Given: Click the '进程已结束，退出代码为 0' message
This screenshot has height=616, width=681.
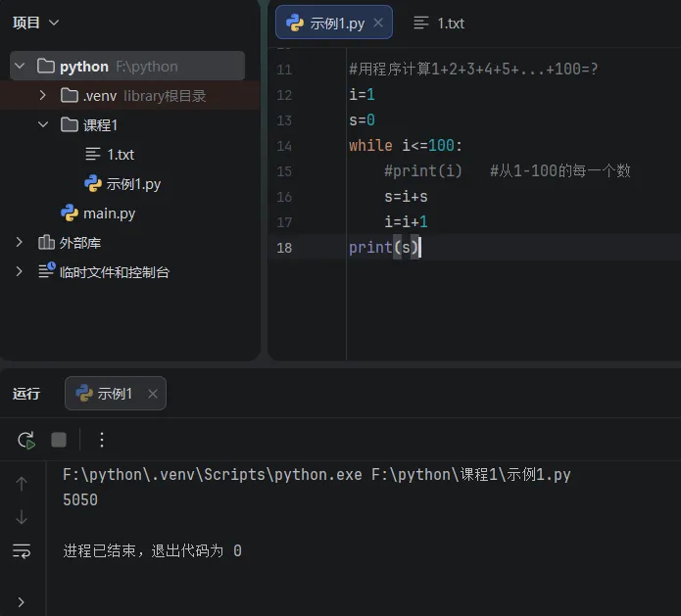Looking at the screenshot, I should (x=153, y=551).
